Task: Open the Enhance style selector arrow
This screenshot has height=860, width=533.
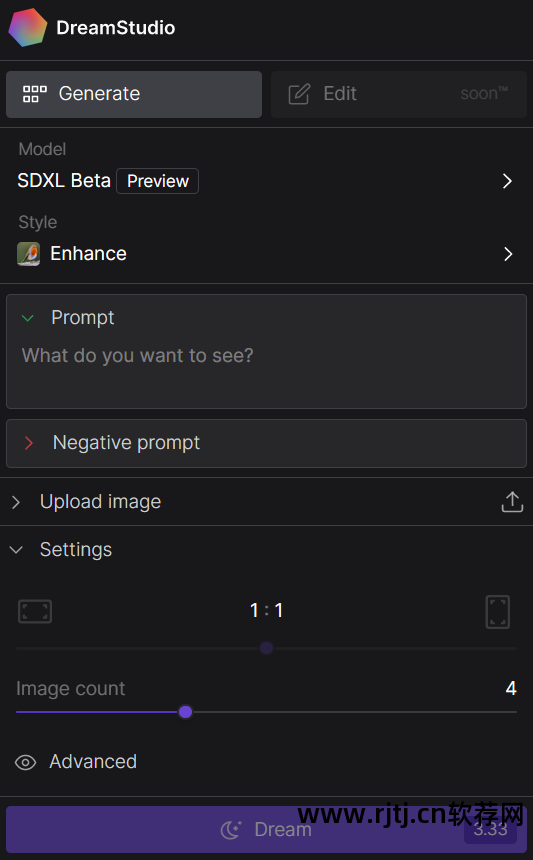Action: [508, 254]
